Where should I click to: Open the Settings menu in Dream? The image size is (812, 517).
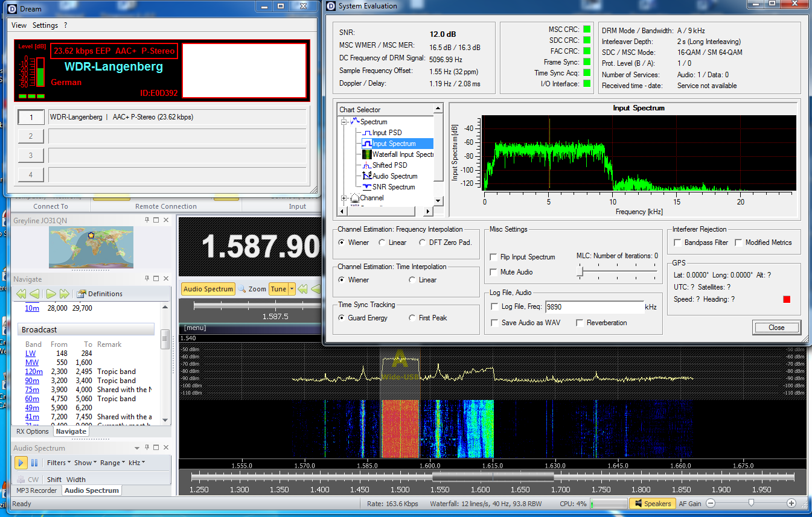[x=45, y=25]
